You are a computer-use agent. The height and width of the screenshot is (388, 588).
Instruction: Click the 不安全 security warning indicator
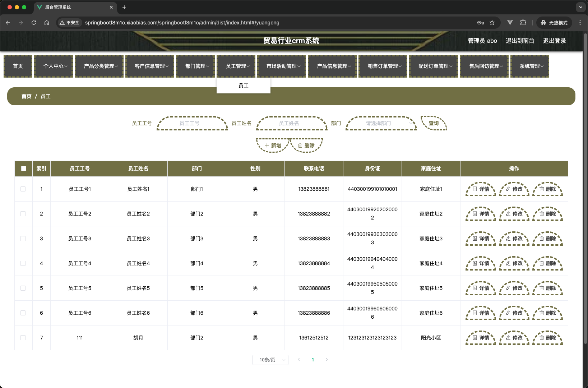pos(70,23)
